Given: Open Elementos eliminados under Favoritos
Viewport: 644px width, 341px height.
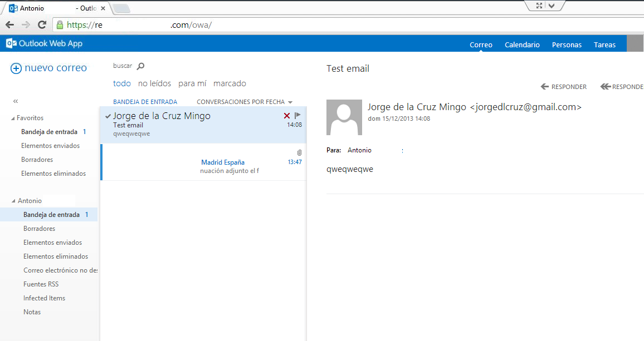Looking at the screenshot, I should click(53, 174).
